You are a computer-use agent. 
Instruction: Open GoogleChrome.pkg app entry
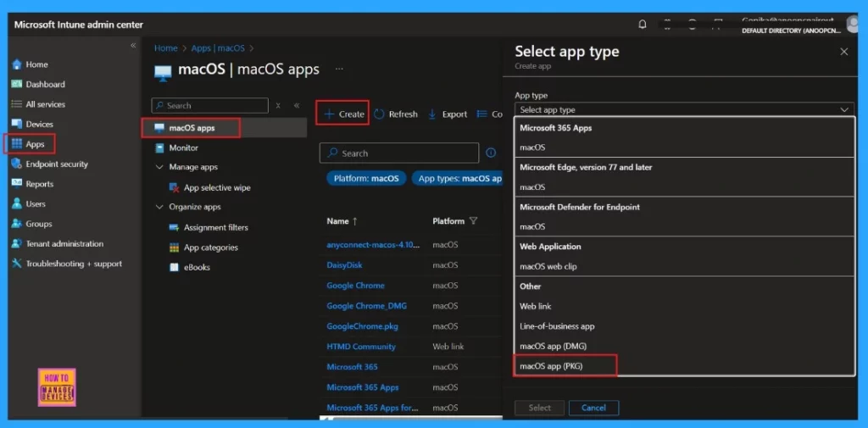pos(362,326)
